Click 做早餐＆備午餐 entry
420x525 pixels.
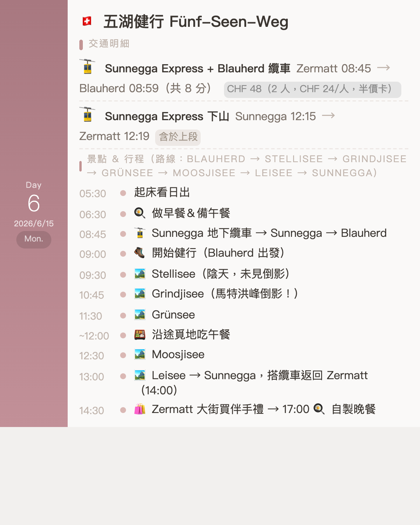191,213
